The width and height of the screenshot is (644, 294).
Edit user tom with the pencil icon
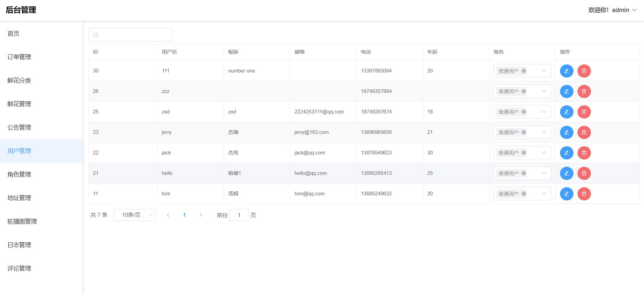(566, 194)
